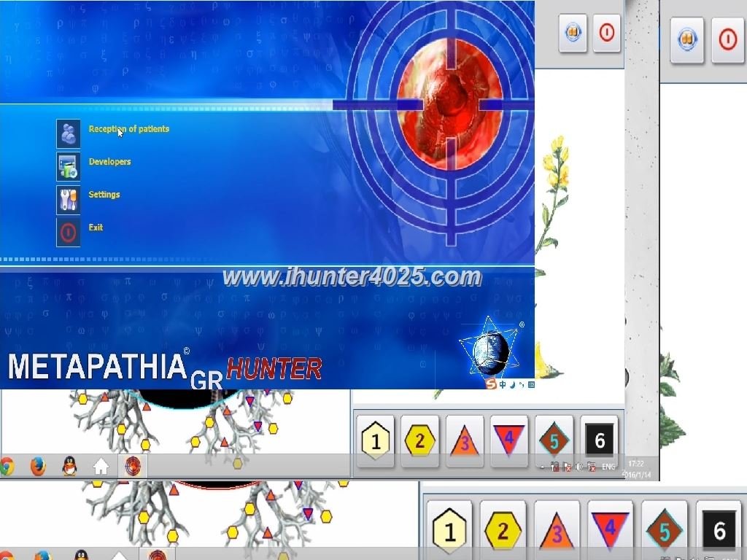Expand hidden tray icons arrow

(x=543, y=467)
